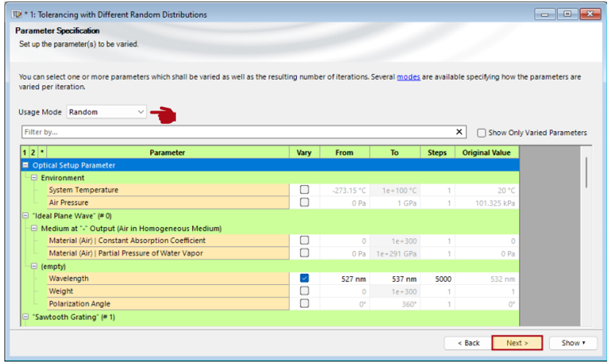
Task: Select the System Temperature parameter row
Action: tap(168, 190)
